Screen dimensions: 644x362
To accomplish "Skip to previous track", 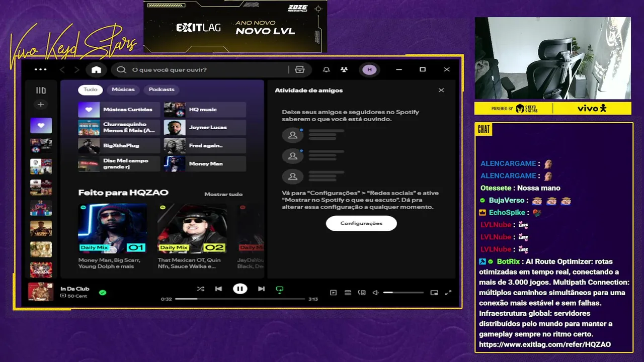I will coord(218,289).
